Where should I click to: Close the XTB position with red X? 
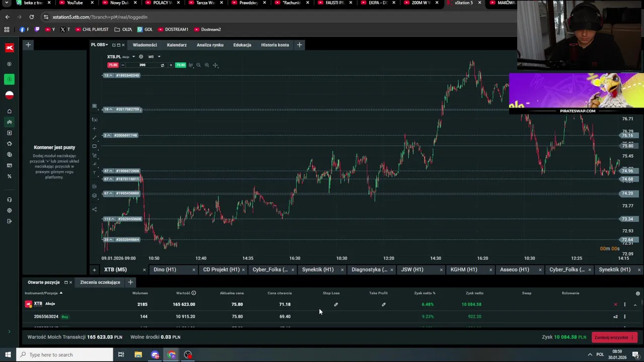point(615,304)
